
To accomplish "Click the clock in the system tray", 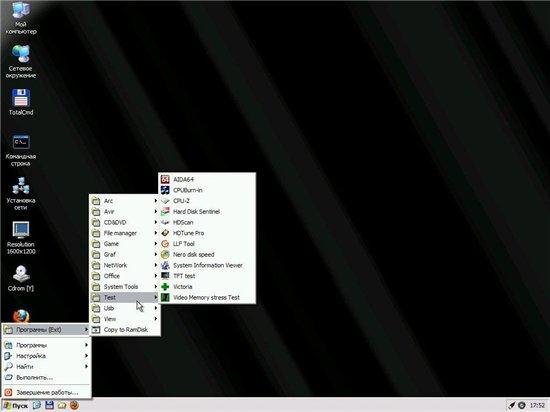I will (x=537, y=405).
